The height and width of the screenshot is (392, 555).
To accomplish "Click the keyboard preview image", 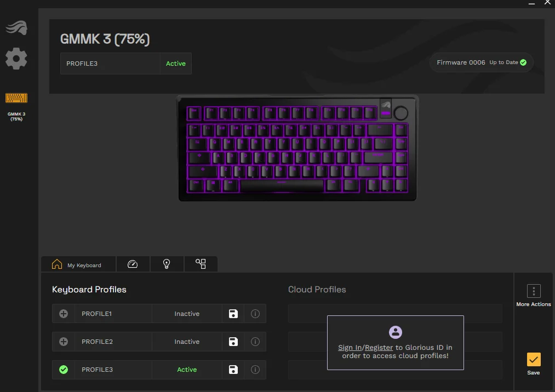I will coord(297,148).
